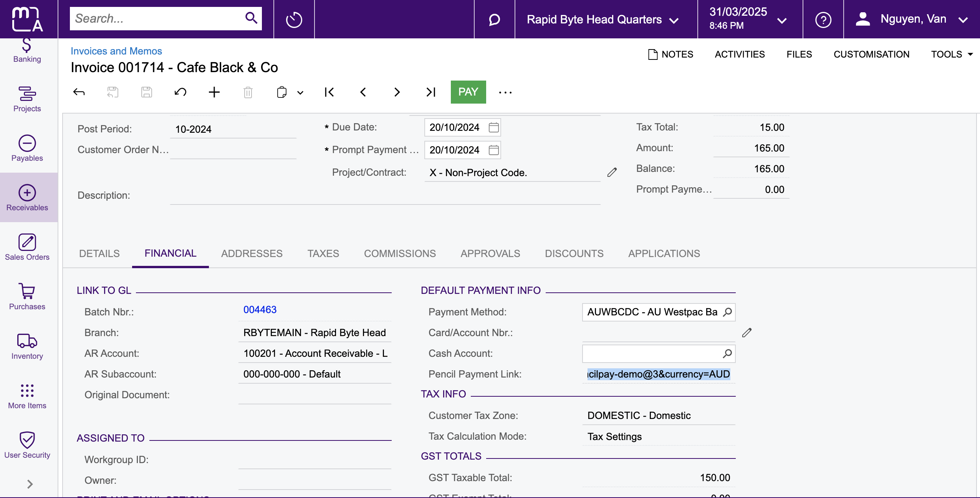
Task: Open the Notes panel
Action: (671, 54)
